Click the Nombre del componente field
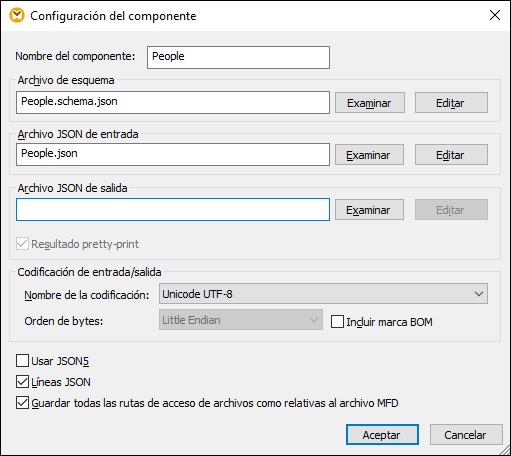 click(x=238, y=57)
